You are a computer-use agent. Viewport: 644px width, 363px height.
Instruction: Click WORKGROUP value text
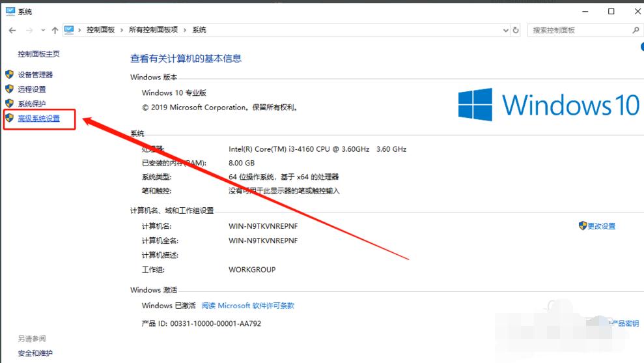252,270
